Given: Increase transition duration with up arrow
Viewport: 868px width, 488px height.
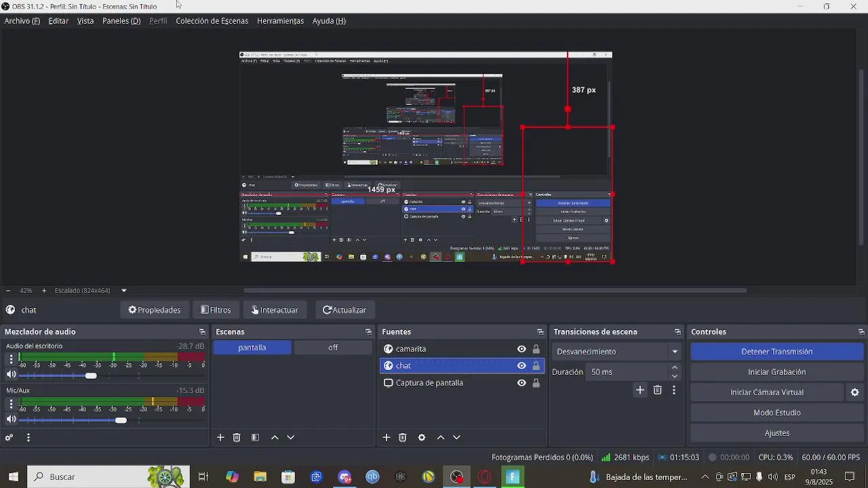Looking at the screenshot, I should pos(675,368).
